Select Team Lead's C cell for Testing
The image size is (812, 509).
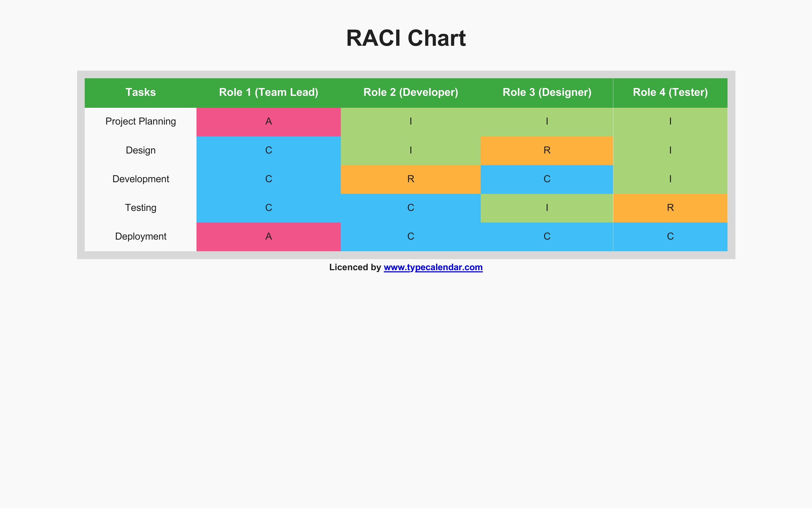tap(269, 208)
